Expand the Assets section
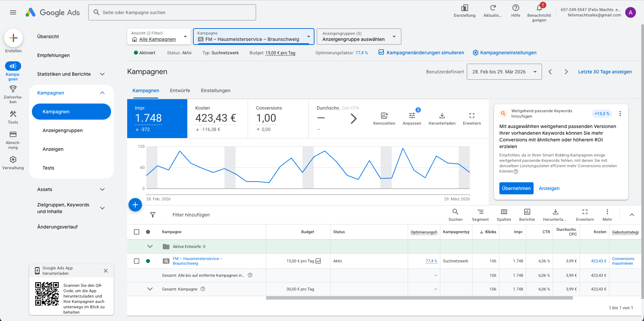 (102, 189)
